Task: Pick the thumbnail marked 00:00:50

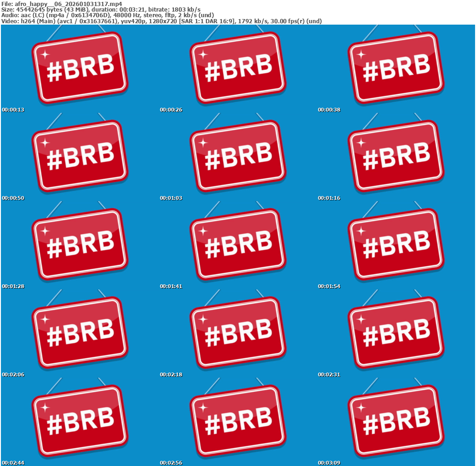Action: tap(80, 157)
